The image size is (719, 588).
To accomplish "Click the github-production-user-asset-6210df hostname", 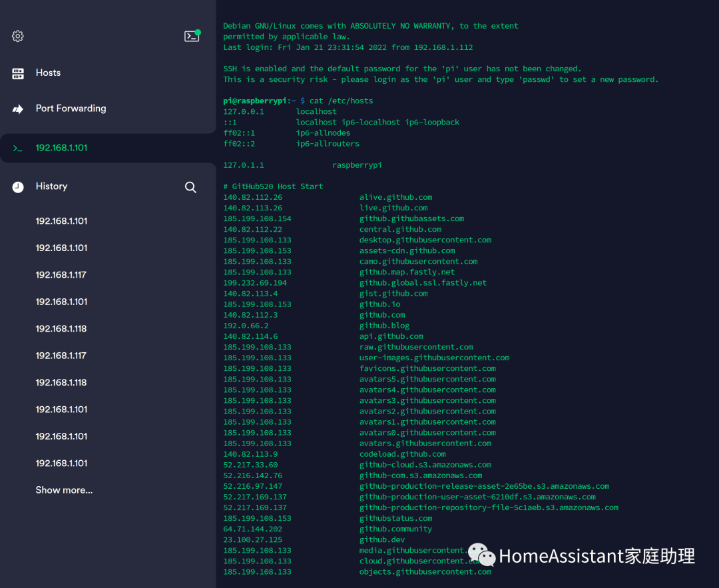I will tap(478, 497).
